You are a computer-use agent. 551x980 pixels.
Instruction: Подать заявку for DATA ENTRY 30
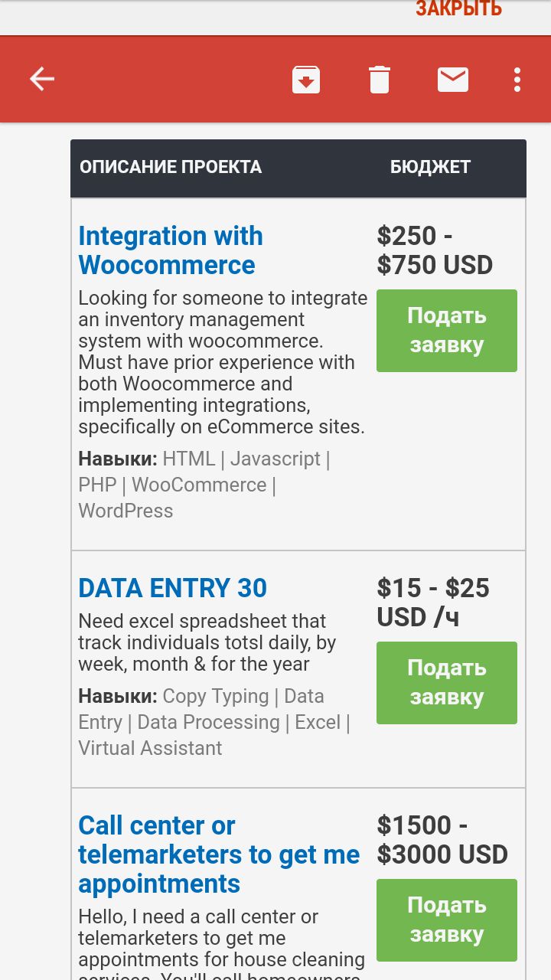click(447, 683)
